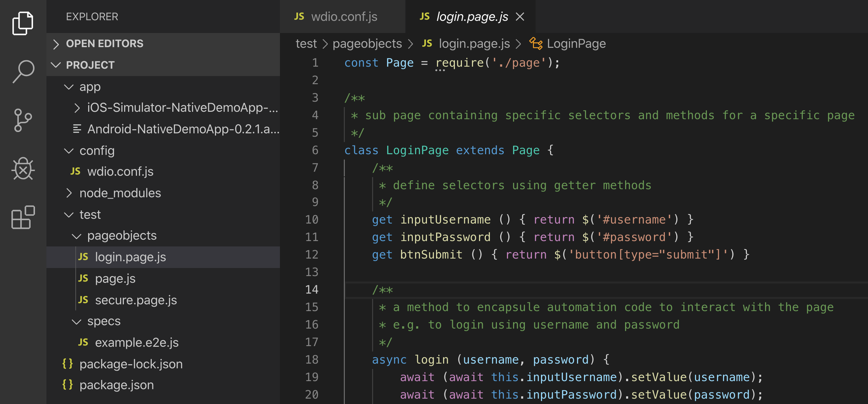Open the Source Control view
The height and width of the screenshot is (404, 868).
[x=23, y=120]
